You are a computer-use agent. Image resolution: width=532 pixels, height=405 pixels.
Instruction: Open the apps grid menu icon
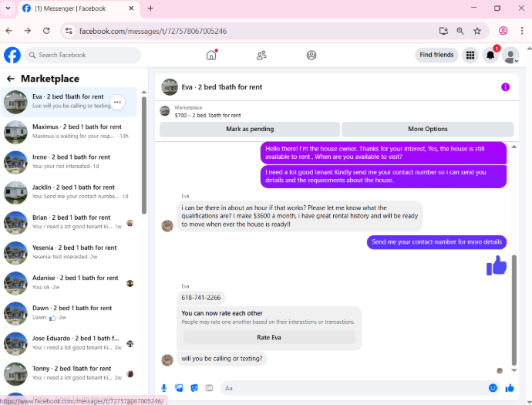[470, 55]
